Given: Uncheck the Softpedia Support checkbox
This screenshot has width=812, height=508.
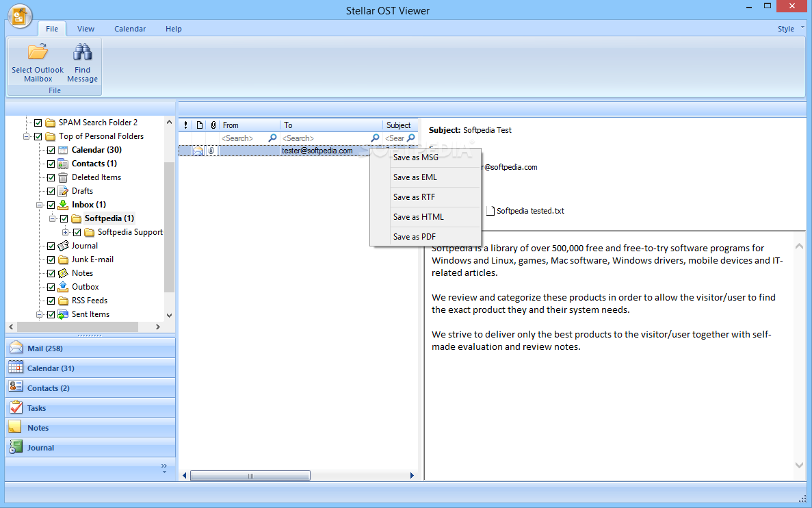Looking at the screenshot, I should (77, 232).
